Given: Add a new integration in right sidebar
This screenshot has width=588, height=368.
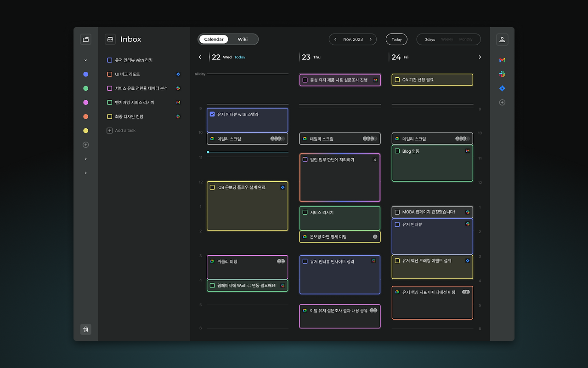Looking at the screenshot, I should (x=502, y=103).
